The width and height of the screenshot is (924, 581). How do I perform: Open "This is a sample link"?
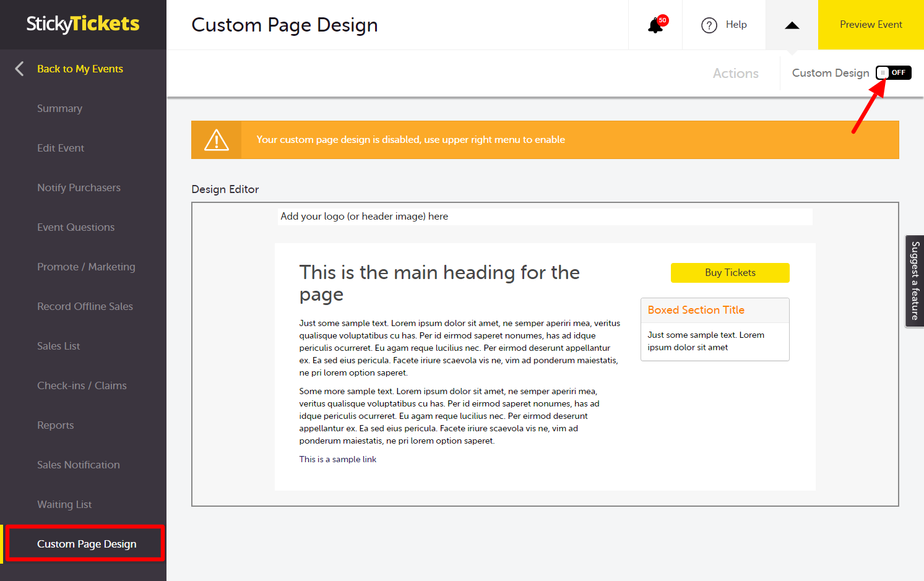pyautogui.click(x=337, y=459)
